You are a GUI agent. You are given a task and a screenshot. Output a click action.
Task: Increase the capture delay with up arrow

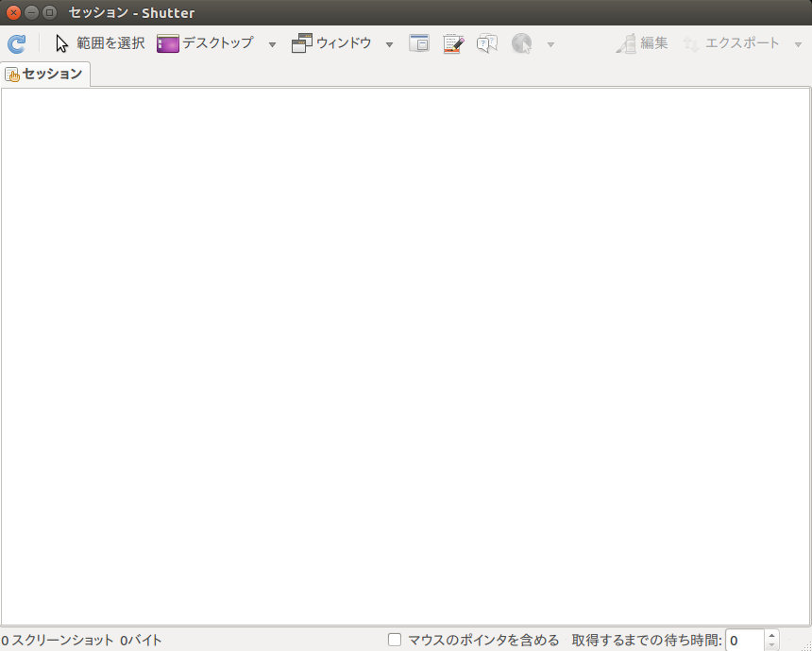point(771,635)
